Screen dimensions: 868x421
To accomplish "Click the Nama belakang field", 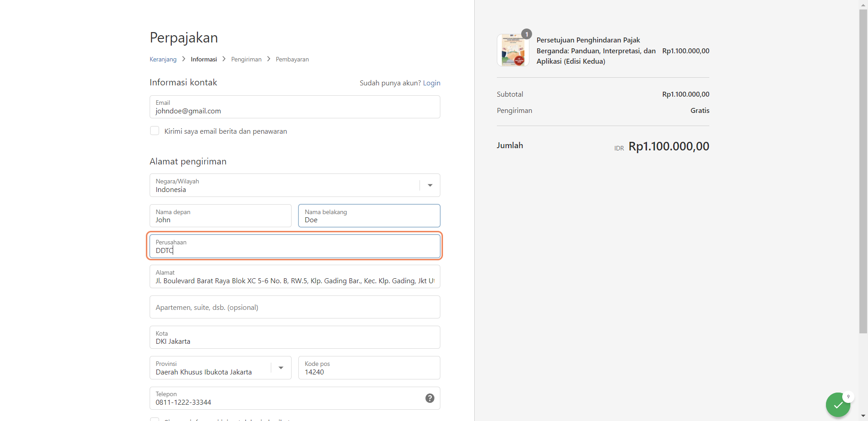I will point(369,216).
